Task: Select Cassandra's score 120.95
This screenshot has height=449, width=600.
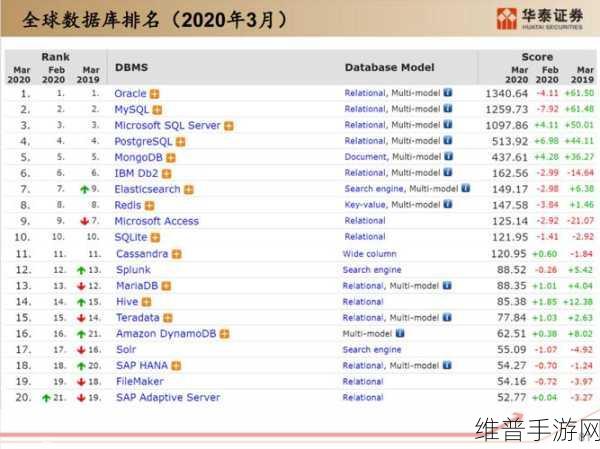Action: (x=509, y=254)
